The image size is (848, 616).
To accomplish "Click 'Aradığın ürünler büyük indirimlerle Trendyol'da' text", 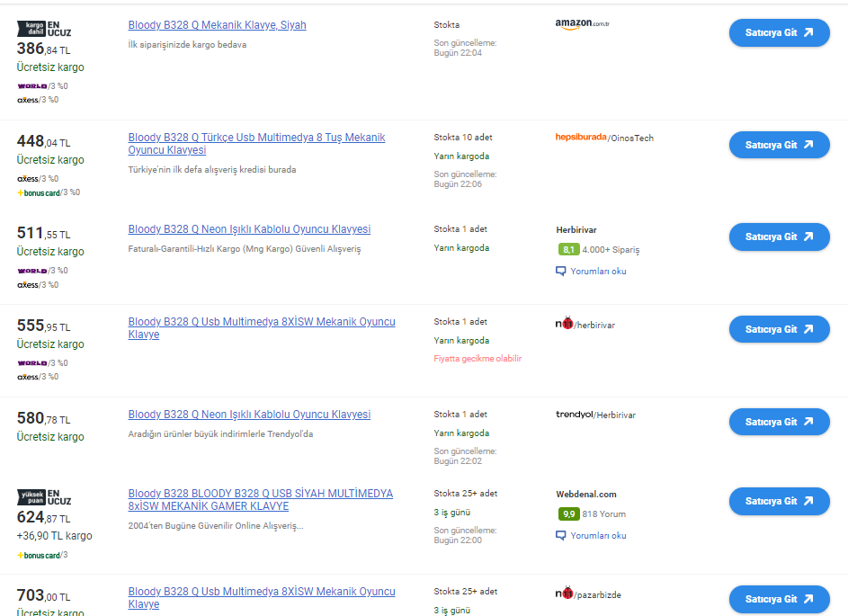I will 220,434.
